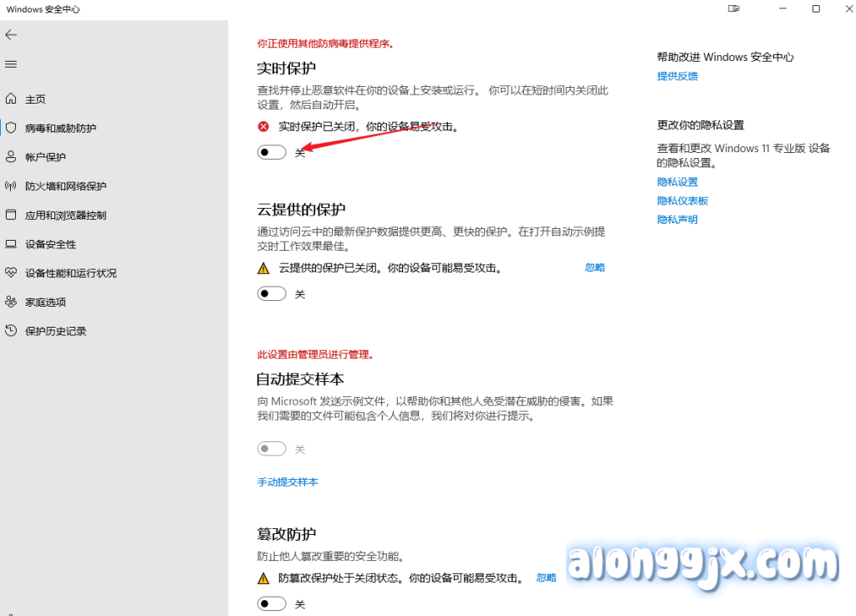Image resolution: width=856 pixels, height=616 pixels.
Task: Click the 隐私声明 link
Action: point(677,220)
